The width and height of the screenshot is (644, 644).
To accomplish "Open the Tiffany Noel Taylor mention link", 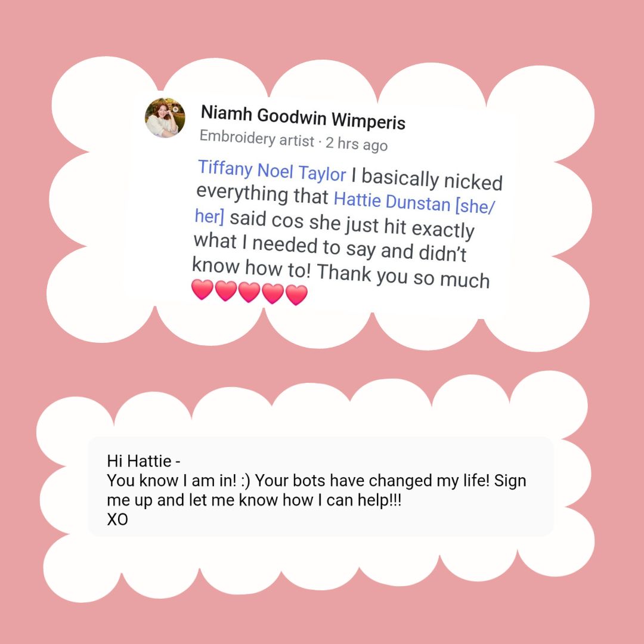I will coord(272,171).
